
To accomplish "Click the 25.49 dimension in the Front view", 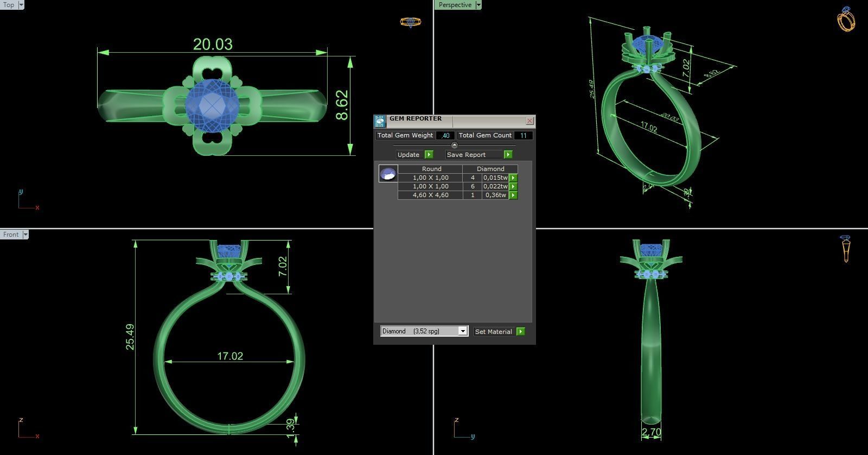I will point(130,337).
